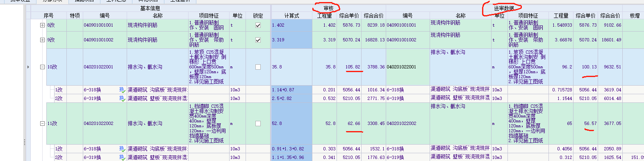The height and width of the screenshot is (161, 644).
Task: Click the 锁定 column header
Action: [258, 16]
